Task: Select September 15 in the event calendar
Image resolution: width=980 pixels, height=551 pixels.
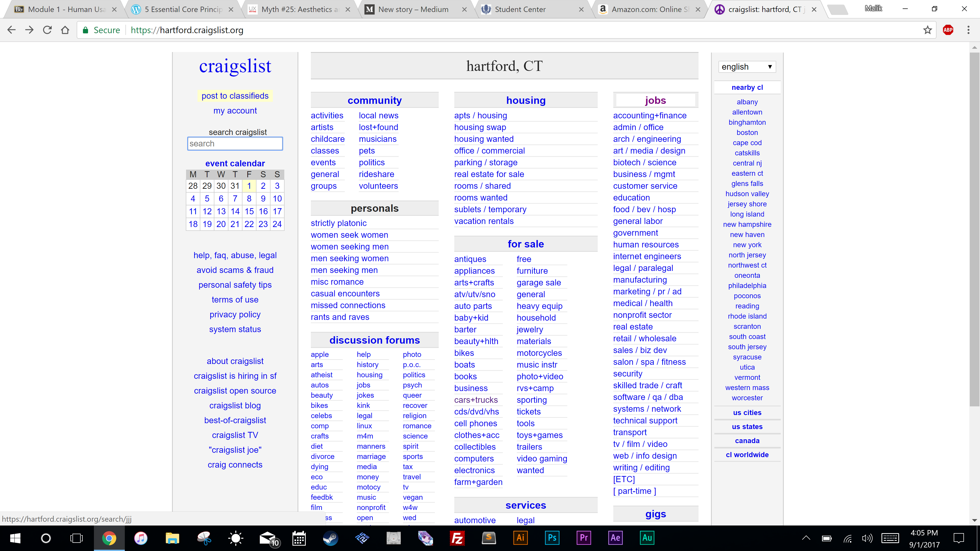Action: (249, 211)
